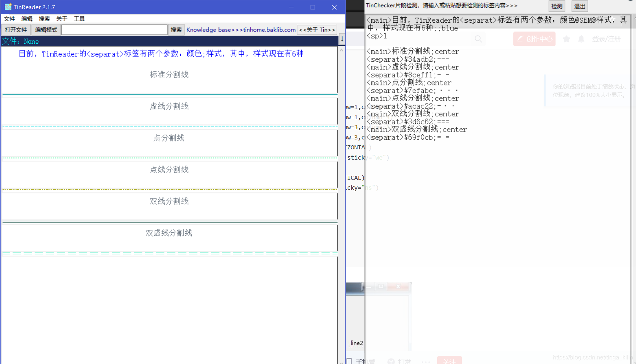Open the 工具 menu
The width and height of the screenshot is (636, 364).
pos(79,18)
